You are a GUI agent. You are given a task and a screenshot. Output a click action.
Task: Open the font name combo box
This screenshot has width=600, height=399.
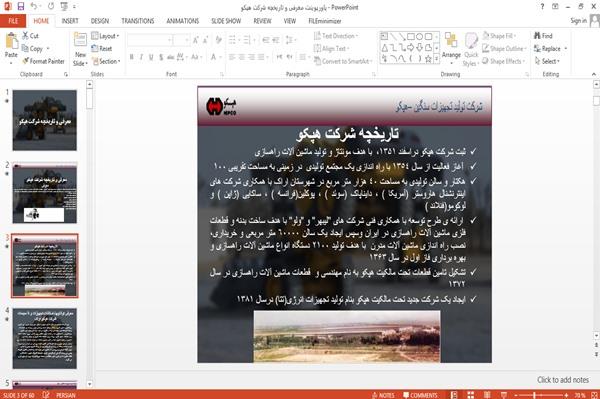[150, 40]
